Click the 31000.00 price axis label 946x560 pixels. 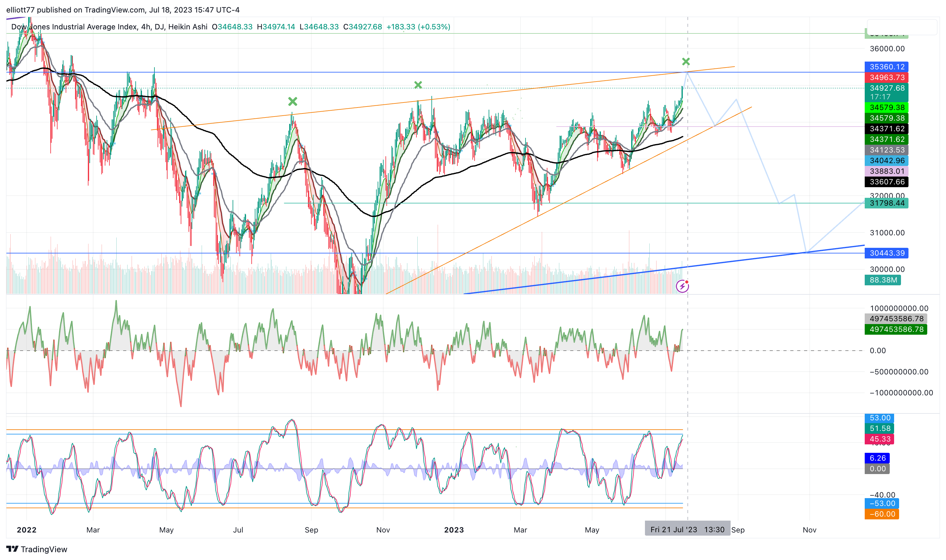[887, 233]
